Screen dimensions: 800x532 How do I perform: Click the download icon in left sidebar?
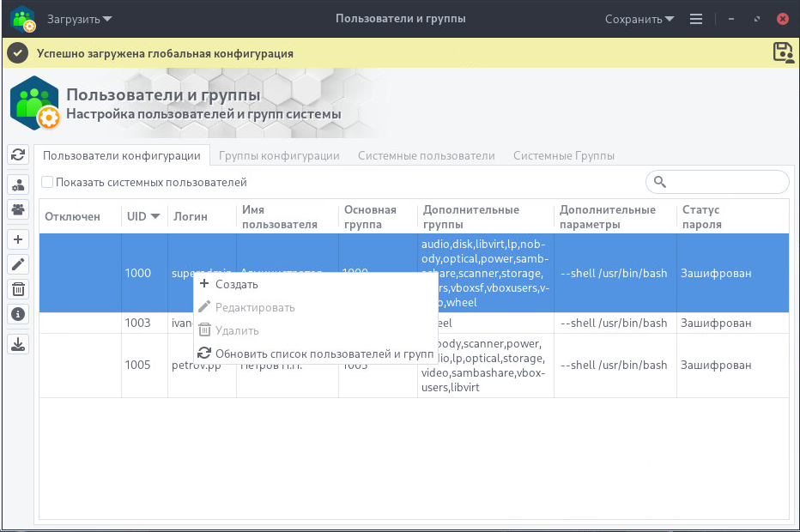18,344
